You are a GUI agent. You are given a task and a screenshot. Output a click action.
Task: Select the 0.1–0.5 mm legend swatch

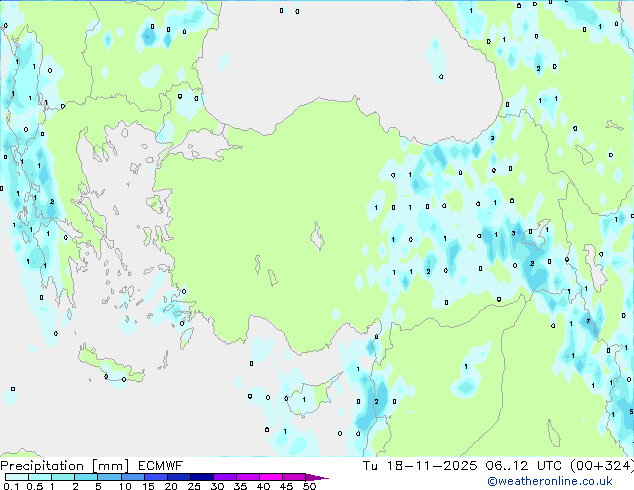coord(17,477)
